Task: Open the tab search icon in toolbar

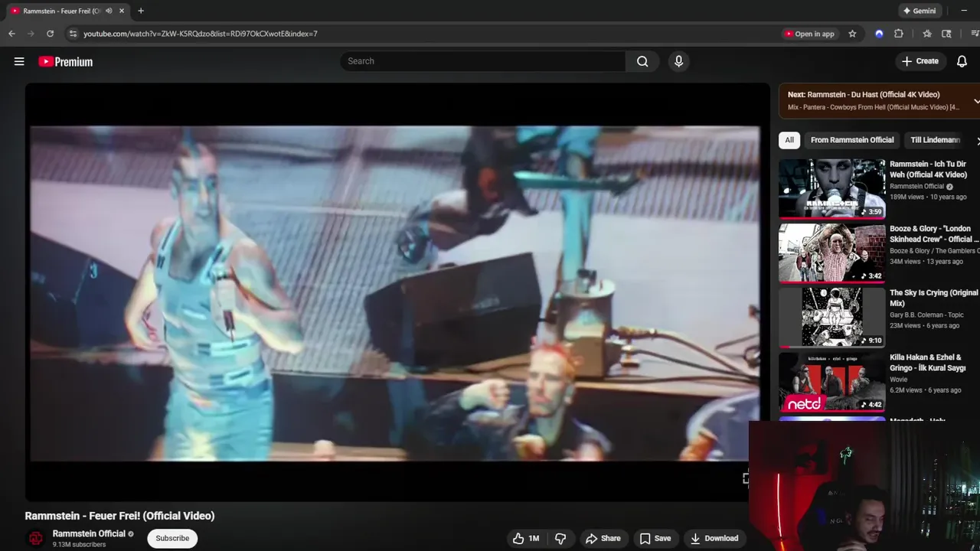Action: pyautogui.click(x=946, y=34)
